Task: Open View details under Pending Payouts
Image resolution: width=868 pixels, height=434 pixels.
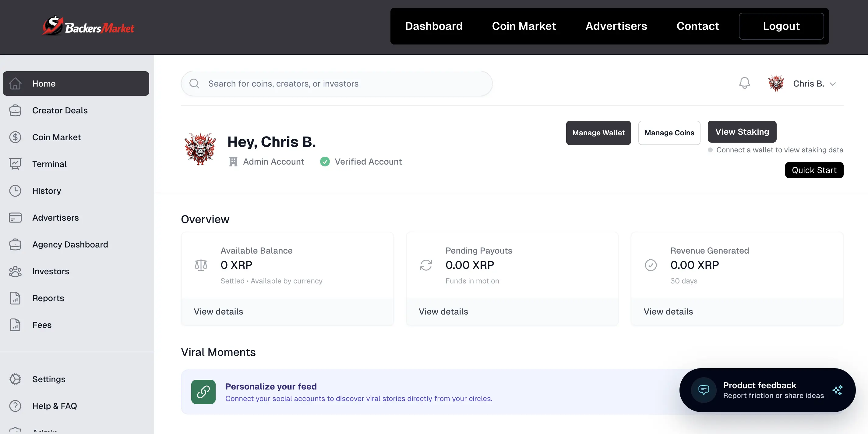Action: tap(443, 311)
